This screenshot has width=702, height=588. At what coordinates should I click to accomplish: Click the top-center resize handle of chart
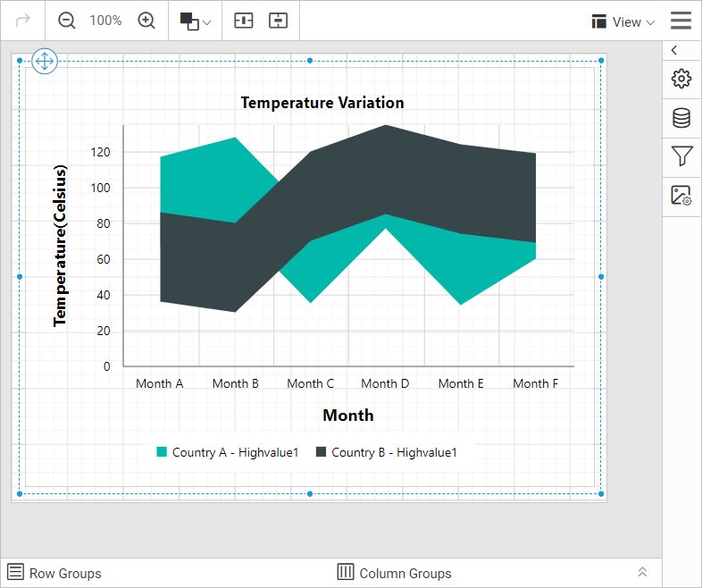tap(310, 61)
